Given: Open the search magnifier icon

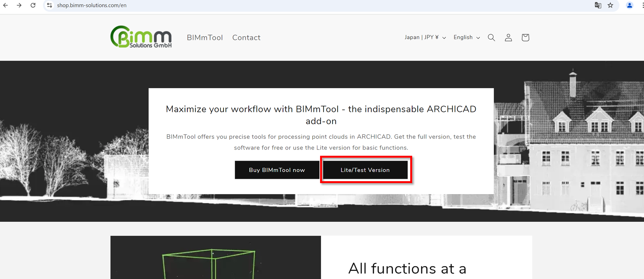Looking at the screenshot, I should coord(491,38).
